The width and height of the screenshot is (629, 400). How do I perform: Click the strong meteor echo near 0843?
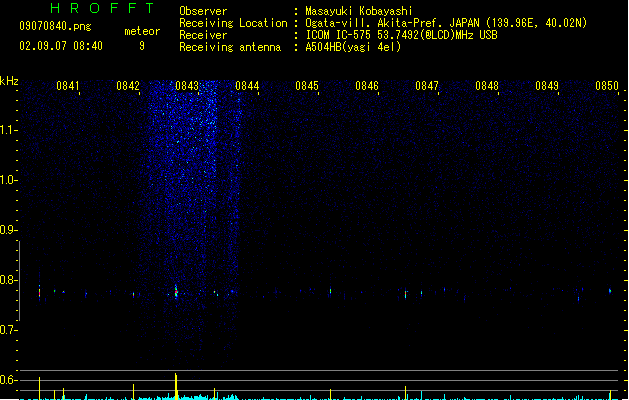(176, 292)
